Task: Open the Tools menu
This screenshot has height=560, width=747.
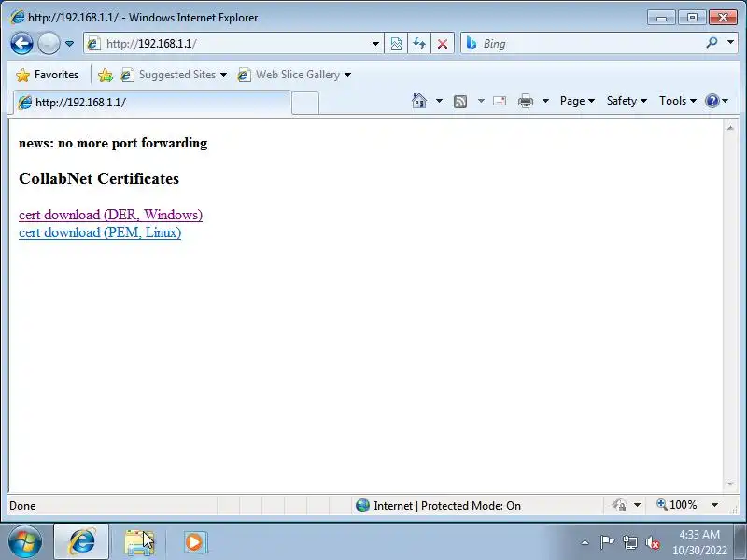Action: (678, 101)
